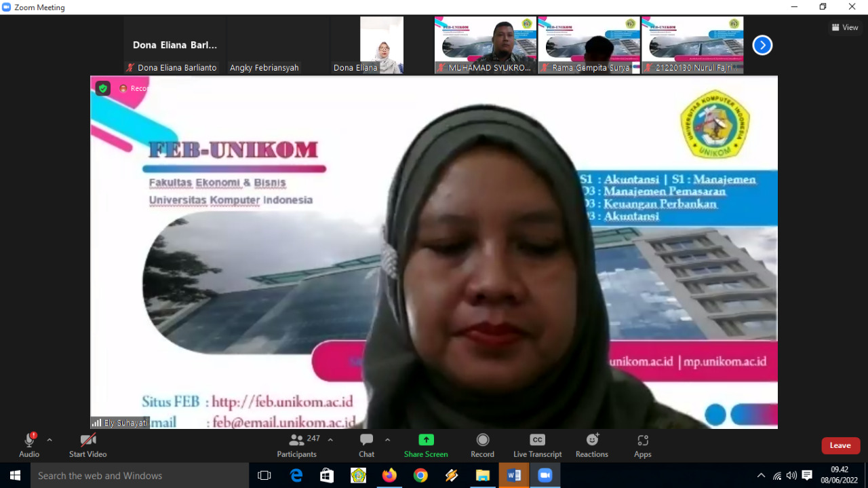868x488 pixels.
Task: Open File Explorer from taskbar
Action: [x=483, y=476]
